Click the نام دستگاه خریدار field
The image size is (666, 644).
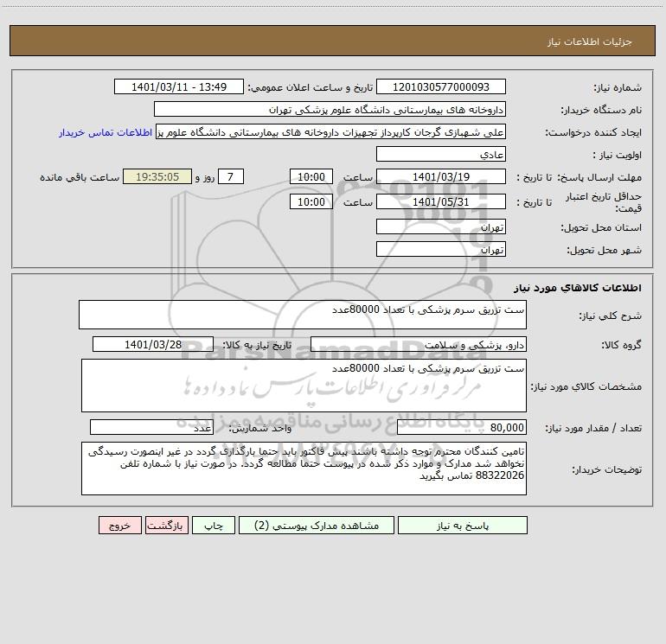coord(330,109)
